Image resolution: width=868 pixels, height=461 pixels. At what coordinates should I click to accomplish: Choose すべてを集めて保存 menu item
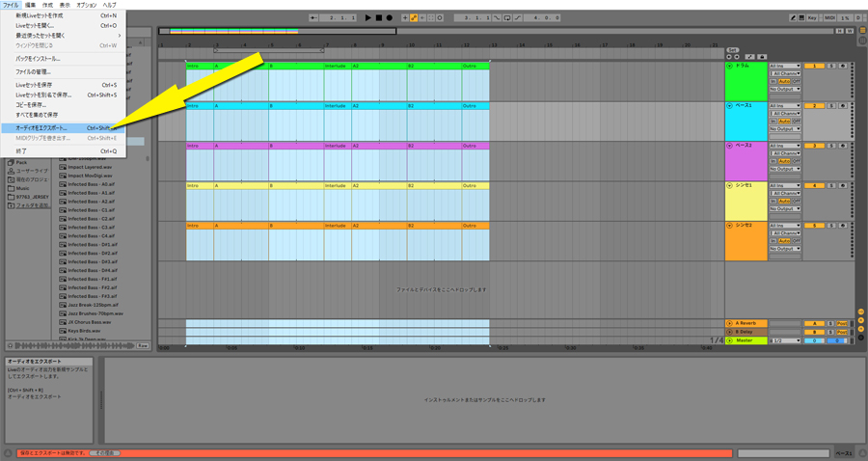pyautogui.click(x=64, y=115)
